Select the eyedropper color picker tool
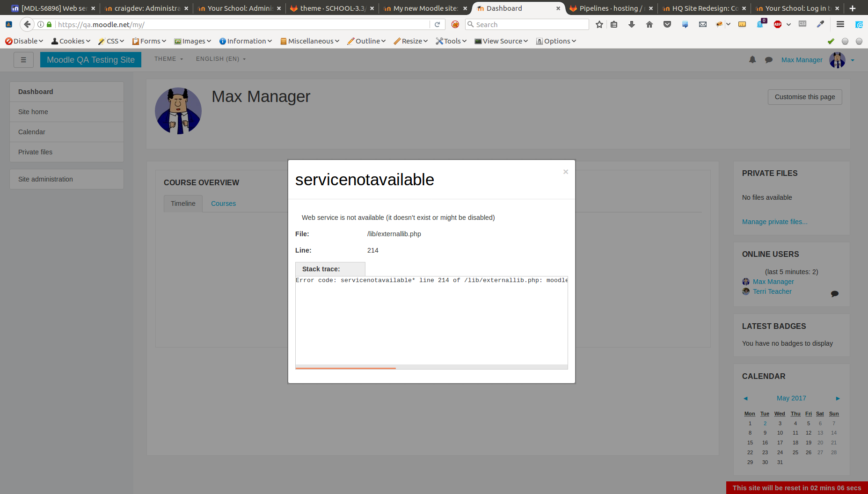The width and height of the screenshot is (868, 494). point(820,24)
